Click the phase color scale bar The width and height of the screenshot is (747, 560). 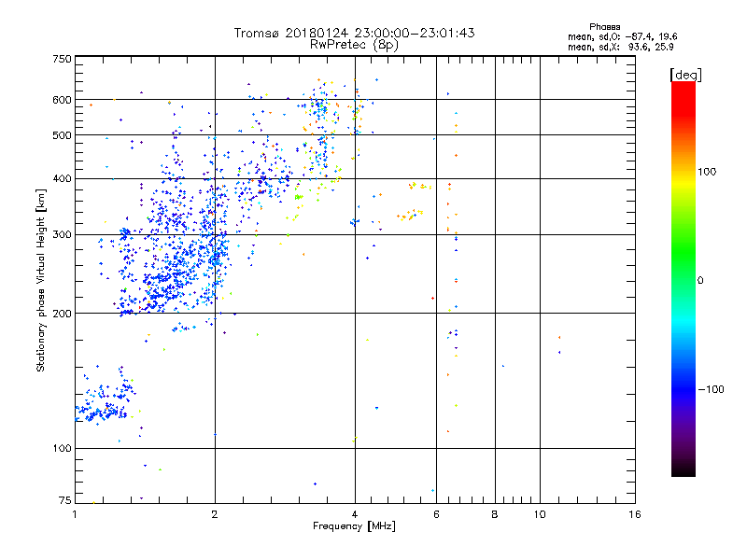684,278
